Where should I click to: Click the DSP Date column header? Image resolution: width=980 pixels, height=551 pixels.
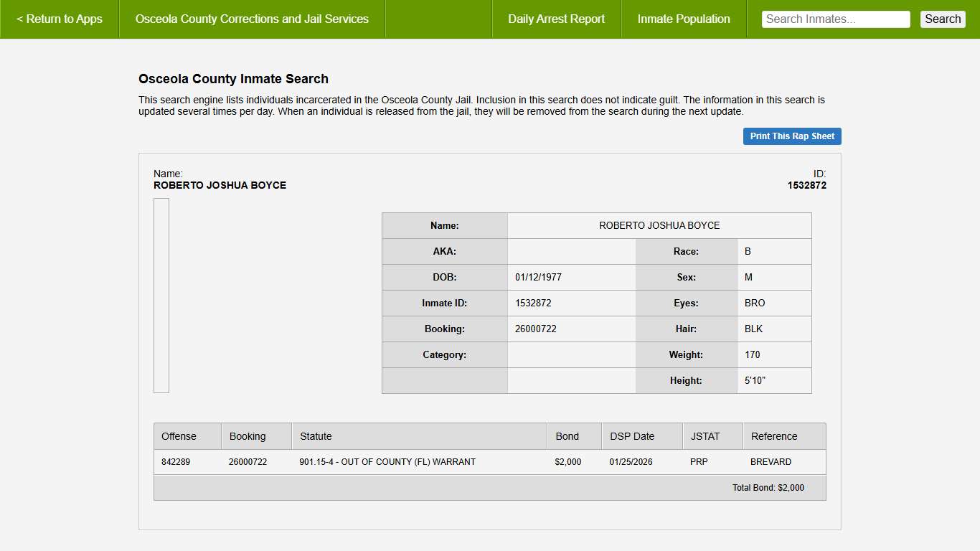pos(632,436)
